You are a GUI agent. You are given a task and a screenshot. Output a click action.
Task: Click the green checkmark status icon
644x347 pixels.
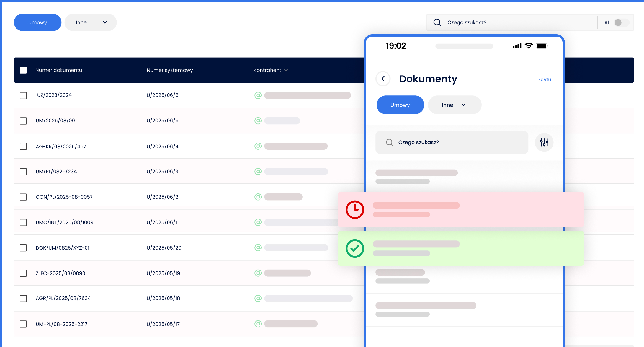pos(355,248)
